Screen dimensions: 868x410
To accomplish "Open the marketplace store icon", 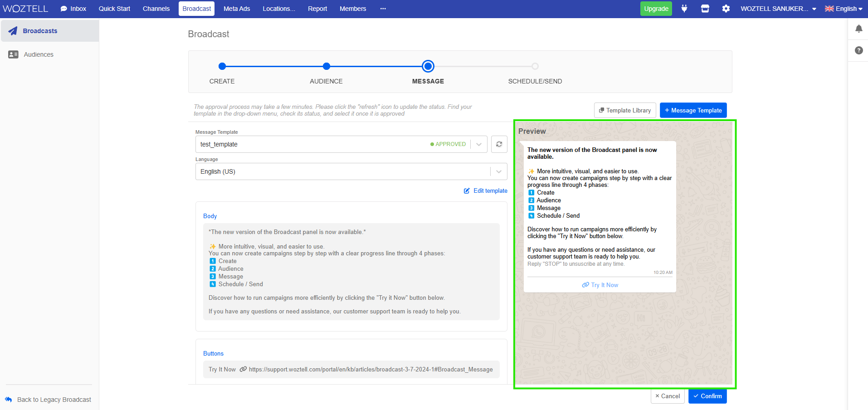I will click(705, 9).
